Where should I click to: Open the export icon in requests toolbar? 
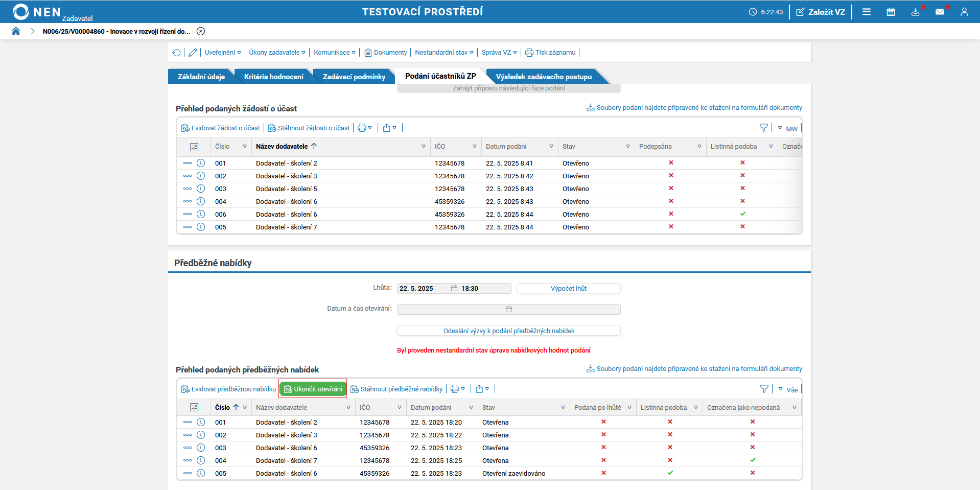point(390,128)
